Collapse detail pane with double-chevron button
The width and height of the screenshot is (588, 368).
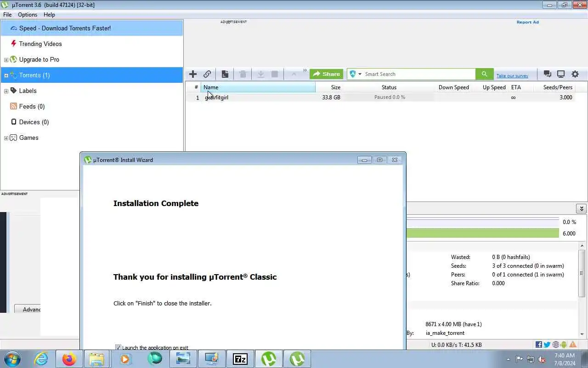[581, 208]
